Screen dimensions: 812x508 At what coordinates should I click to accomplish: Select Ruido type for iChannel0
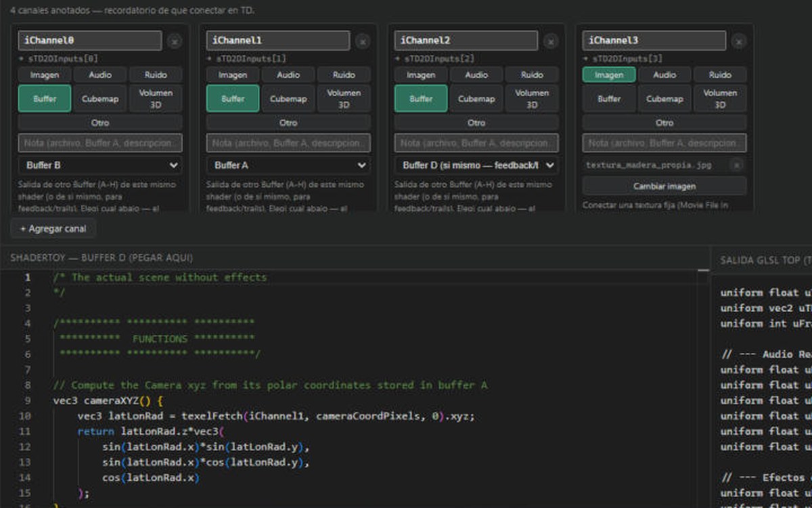tap(156, 75)
